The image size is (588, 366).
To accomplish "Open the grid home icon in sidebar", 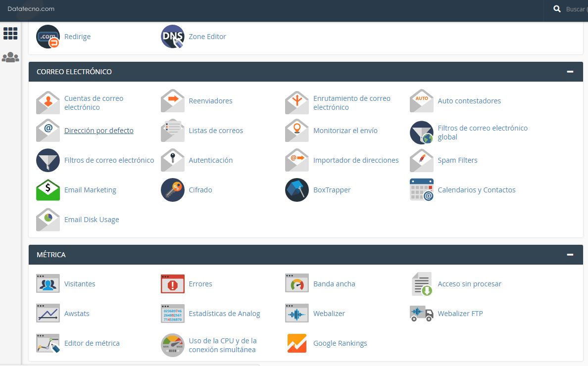I will coord(10,34).
